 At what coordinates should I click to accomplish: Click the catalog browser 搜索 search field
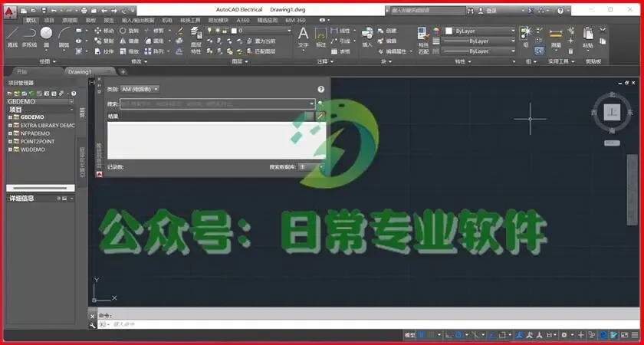[217, 103]
